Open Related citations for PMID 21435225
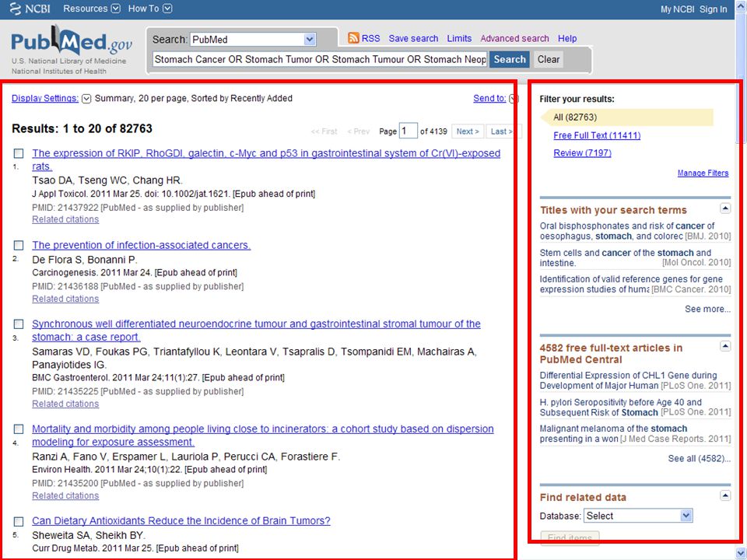747x560 pixels. point(65,404)
